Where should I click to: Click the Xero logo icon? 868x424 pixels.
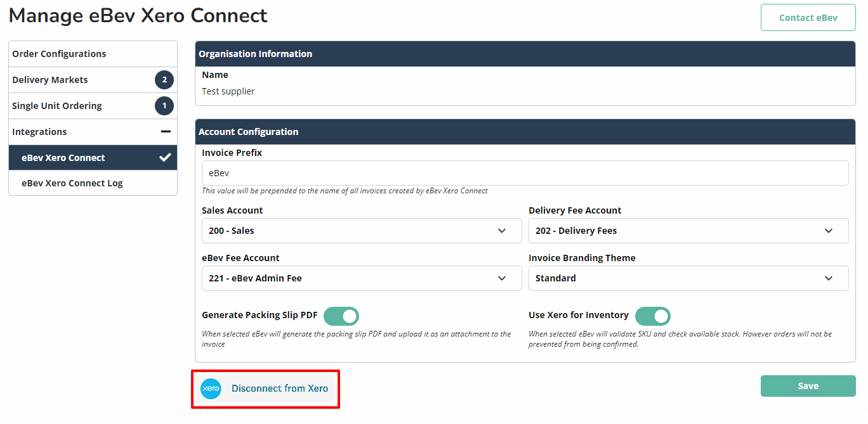coord(211,389)
